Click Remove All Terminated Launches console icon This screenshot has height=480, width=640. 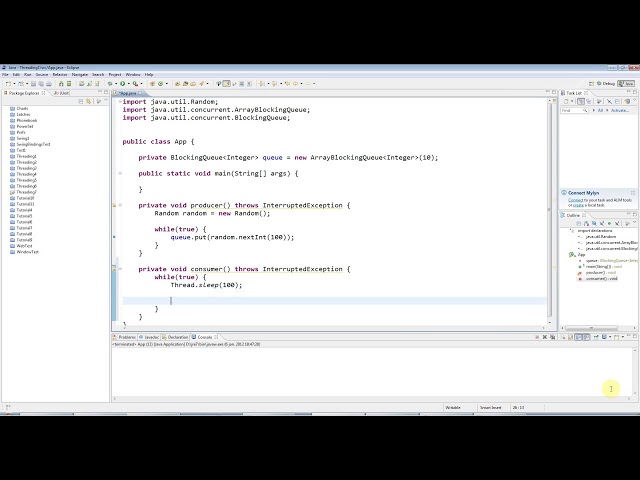[x=553, y=337]
